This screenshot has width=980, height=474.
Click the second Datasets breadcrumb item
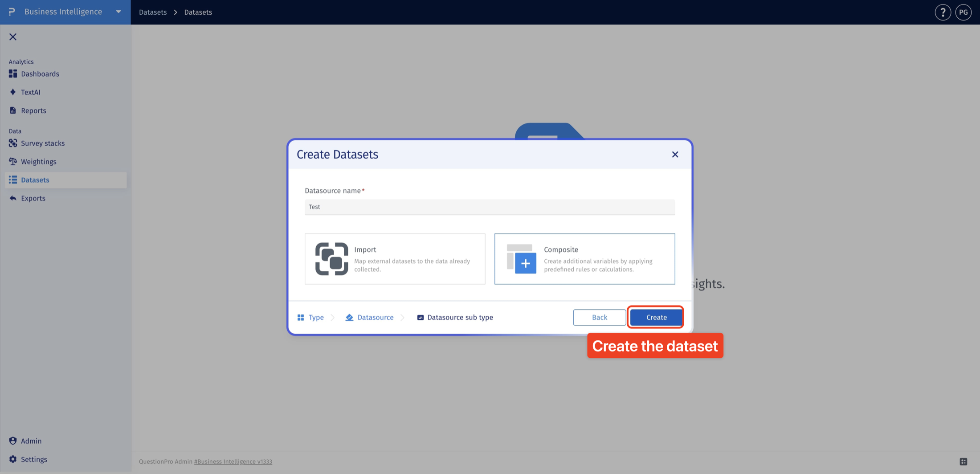coord(198,12)
